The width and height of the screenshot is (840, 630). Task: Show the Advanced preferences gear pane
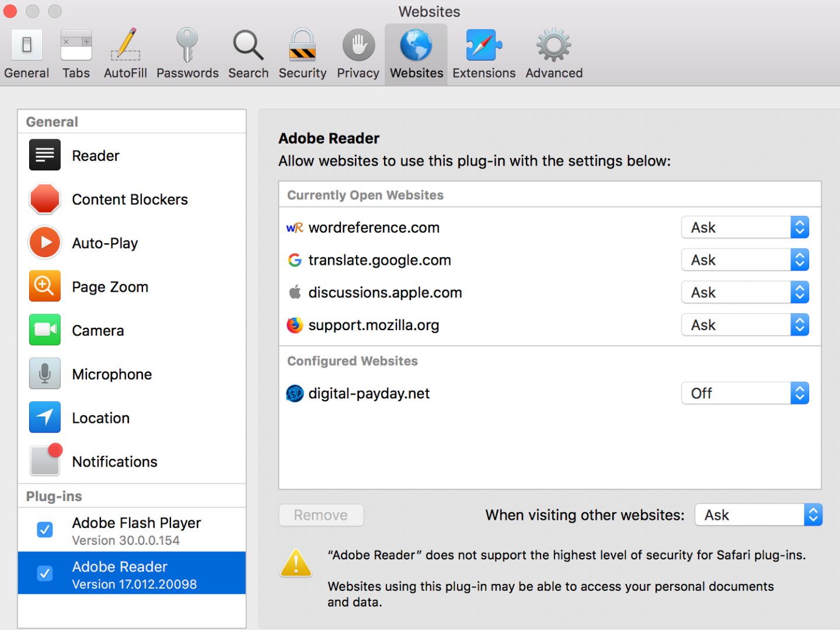point(554,54)
